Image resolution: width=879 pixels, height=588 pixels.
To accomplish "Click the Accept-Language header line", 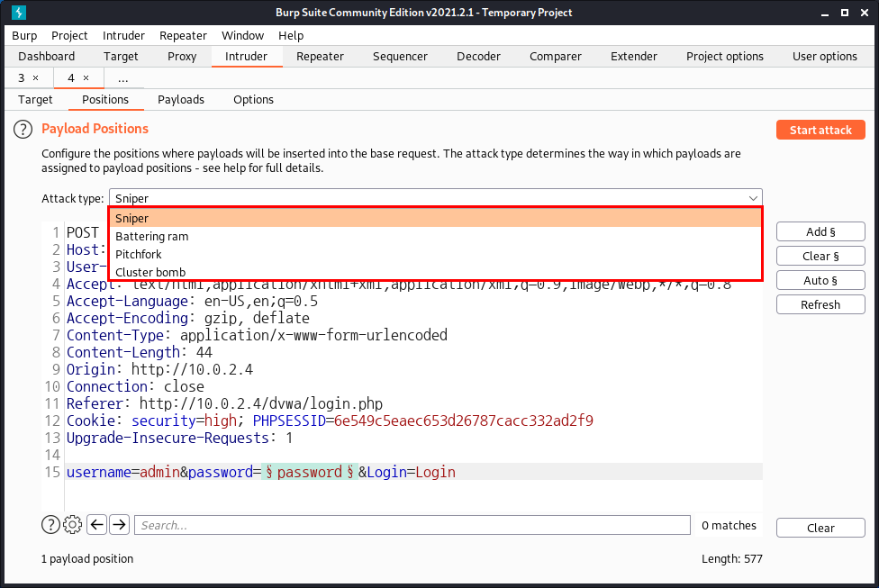I will pos(193,301).
